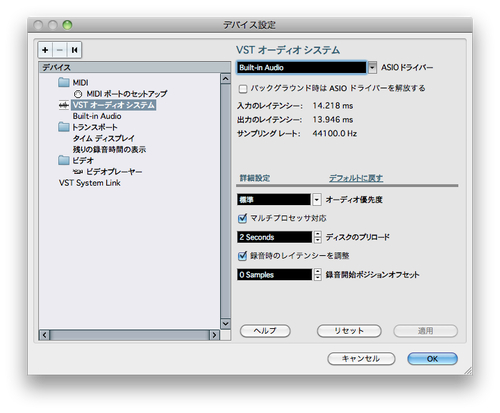The width and height of the screenshot is (500, 413).
Task: Select the トランスポート folder icon
Action: pos(64,127)
